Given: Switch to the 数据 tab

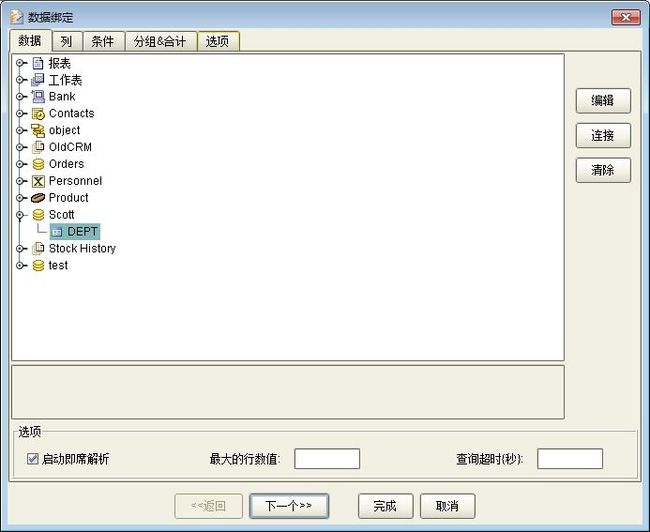Looking at the screenshot, I should pos(30,41).
